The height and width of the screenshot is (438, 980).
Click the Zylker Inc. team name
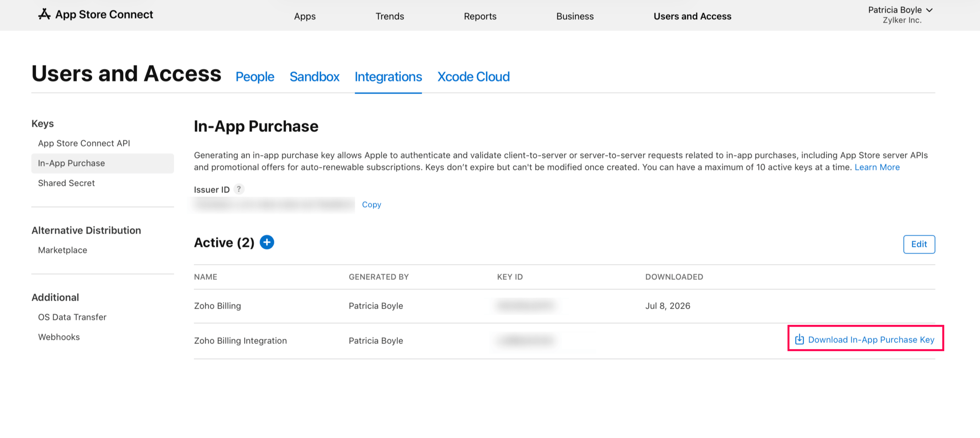pos(902,21)
